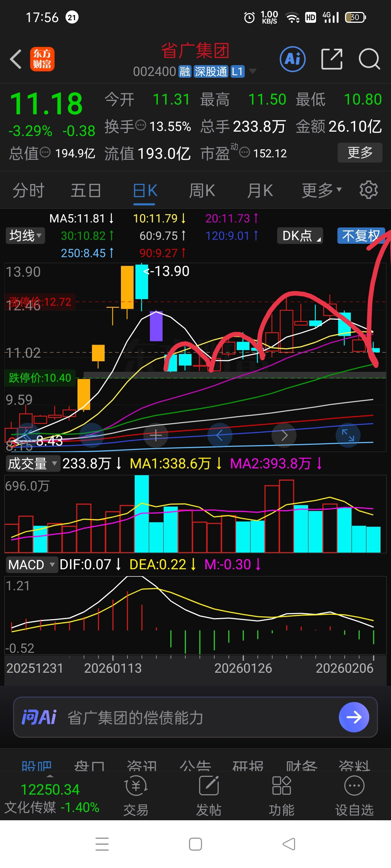The height and width of the screenshot is (868, 391).
Task: Tap the 文化传媒 sector index ticker
Action: tap(51, 799)
